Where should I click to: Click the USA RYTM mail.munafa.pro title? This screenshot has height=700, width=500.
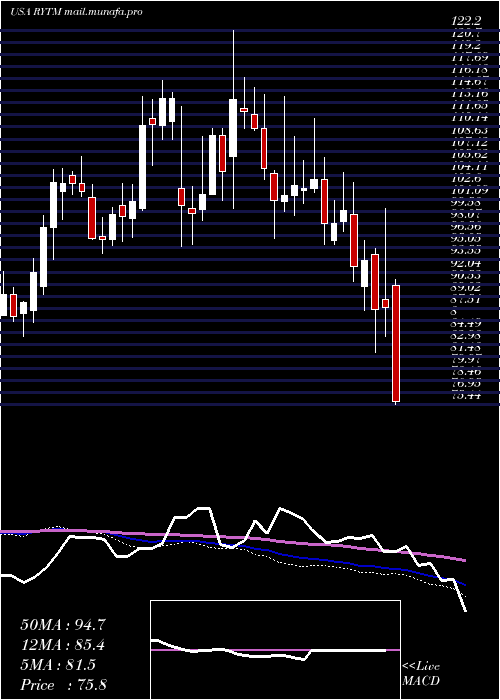click(76, 12)
